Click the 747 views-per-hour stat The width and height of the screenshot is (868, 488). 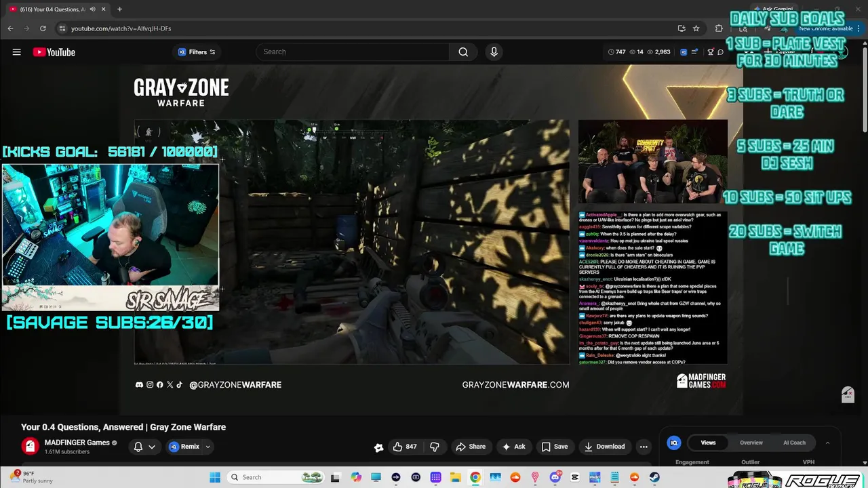(617, 52)
